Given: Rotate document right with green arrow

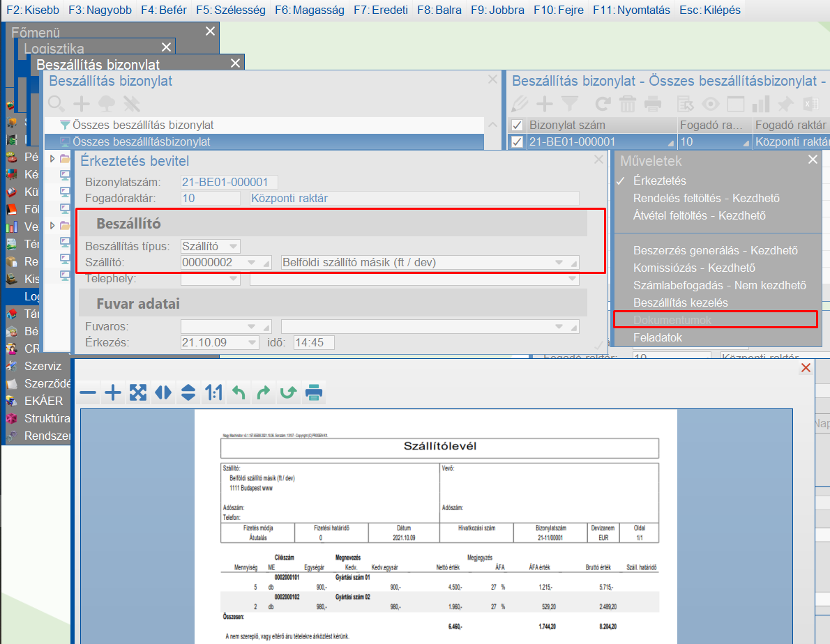Looking at the screenshot, I should pyautogui.click(x=263, y=393).
